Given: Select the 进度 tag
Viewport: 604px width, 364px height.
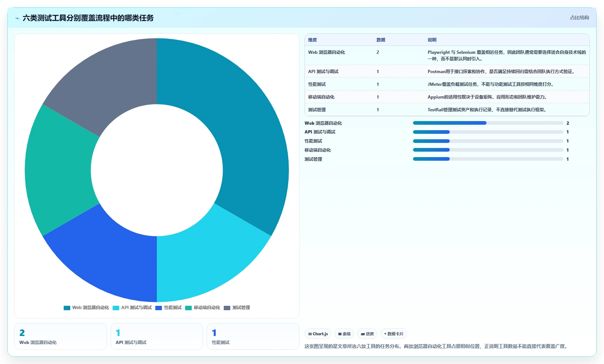Looking at the screenshot, I should point(367,334).
